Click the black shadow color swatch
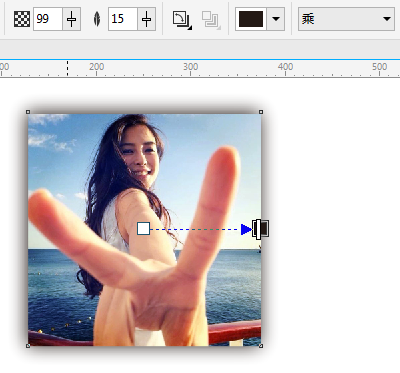 click(x=251, y=19)
